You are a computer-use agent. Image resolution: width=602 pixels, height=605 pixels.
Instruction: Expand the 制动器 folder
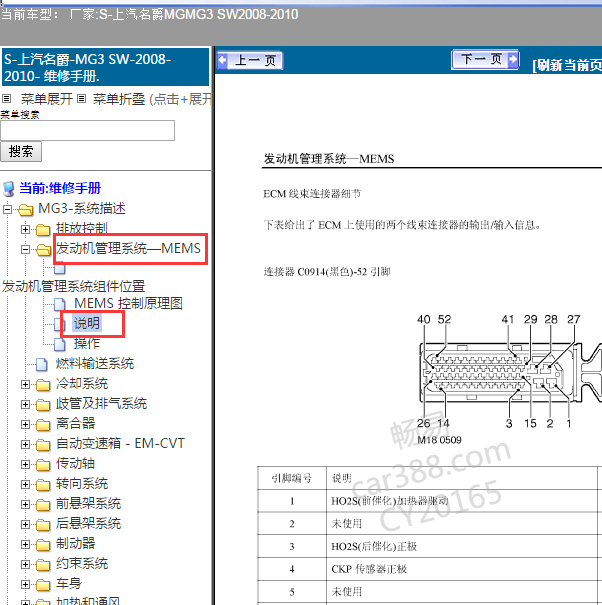(x=25, y=544)
